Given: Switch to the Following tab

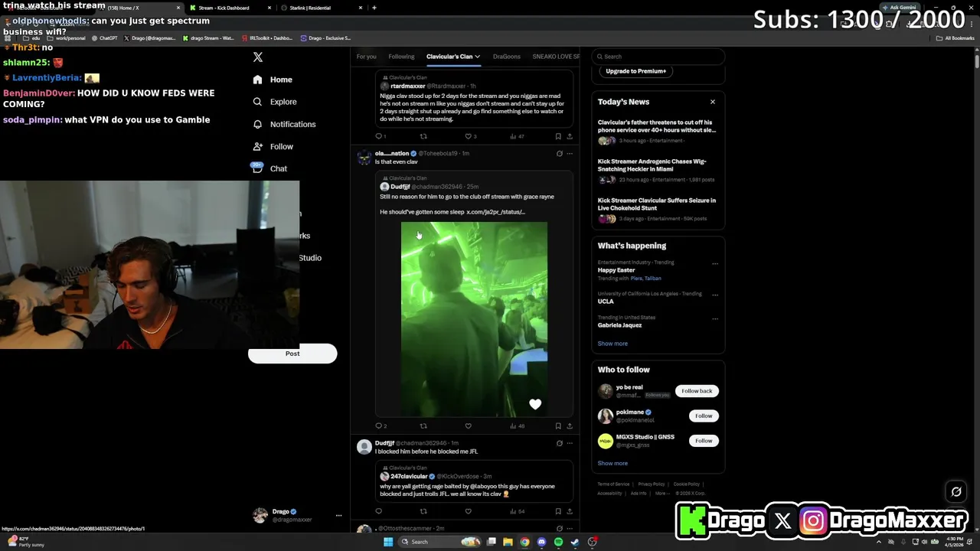Looking at the screenshot, I should [401, 57].
